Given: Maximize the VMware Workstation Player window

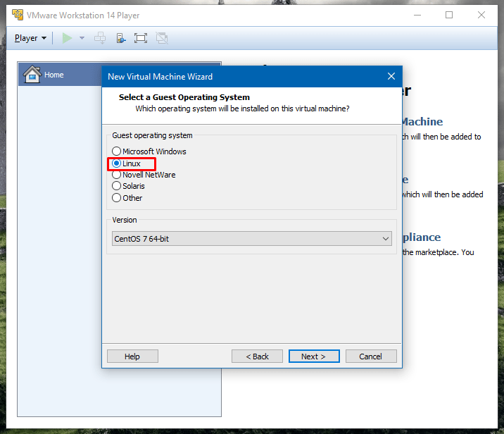Looking at the screenshot, I should pyautogui.click(x=449, y=15).
